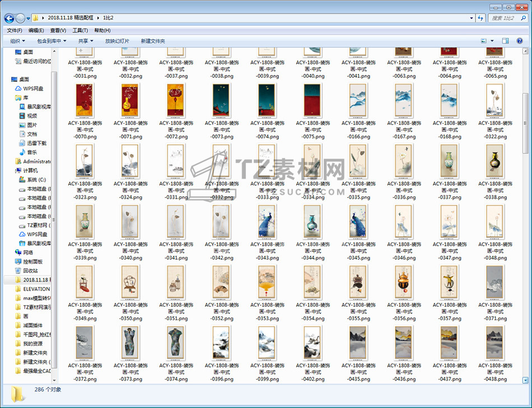Select TZ素材网 drive in sidebar
Image resolution: width=532 pixels, height=408 pixels.
pyautogui.click(x=35, y=225)
